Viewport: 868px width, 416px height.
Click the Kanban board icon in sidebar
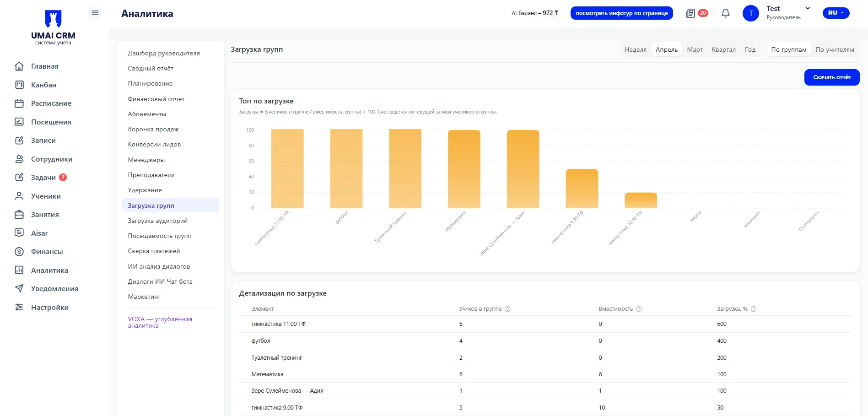(19, 85)
